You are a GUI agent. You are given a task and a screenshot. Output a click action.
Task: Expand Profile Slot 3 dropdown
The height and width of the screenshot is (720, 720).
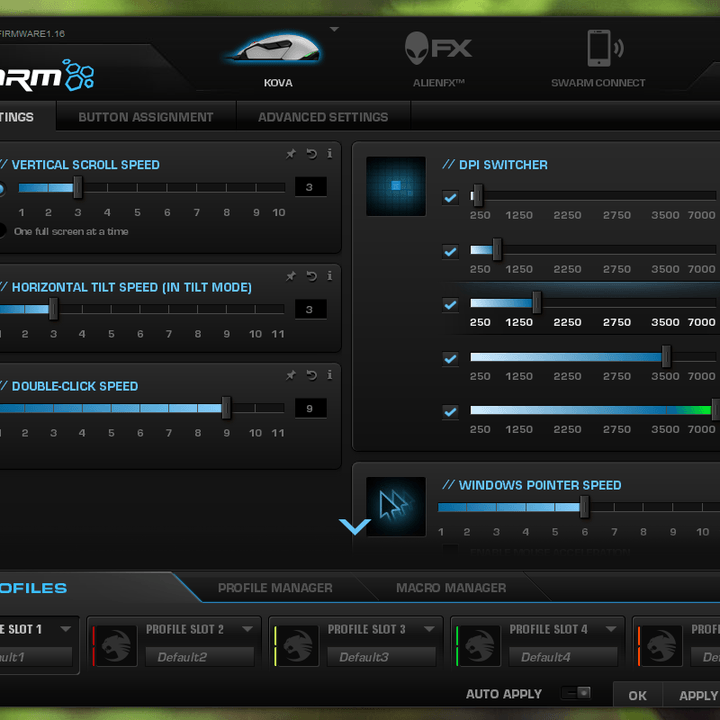click(429, 629)
